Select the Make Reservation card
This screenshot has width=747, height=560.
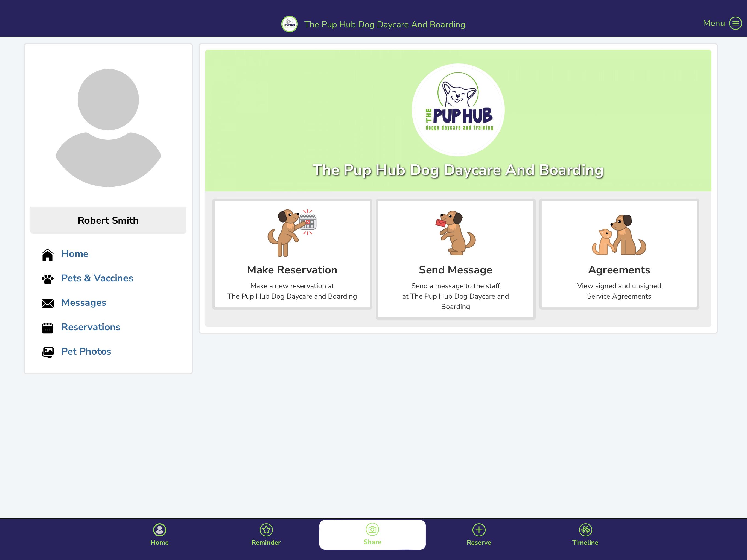coord(292,254)
